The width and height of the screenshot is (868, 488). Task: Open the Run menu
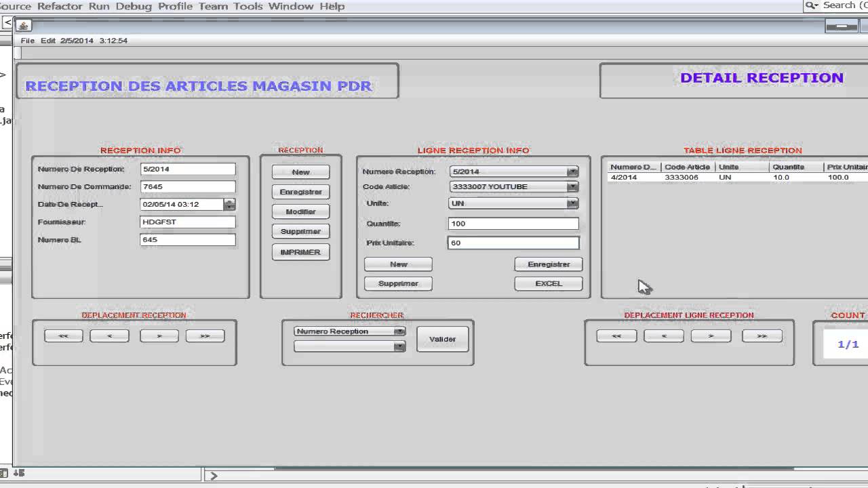pyautogui.click(x=99, y=6)
